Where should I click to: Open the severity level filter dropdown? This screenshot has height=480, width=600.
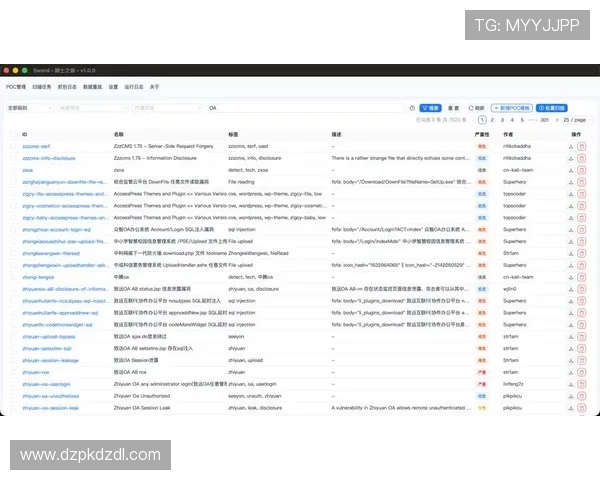[x=28, y=107]
